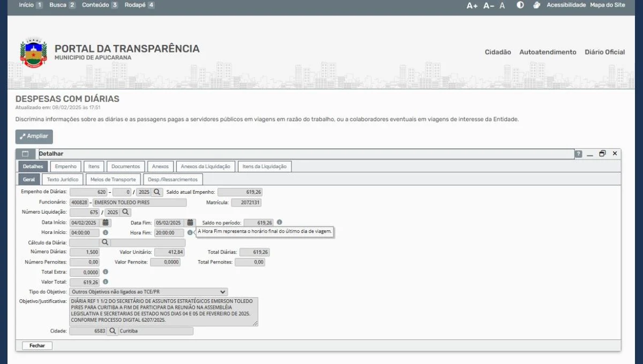The width and height of the screenshot is (643, 364).
Task: Increase font size with A+
Action: (472, 6)
